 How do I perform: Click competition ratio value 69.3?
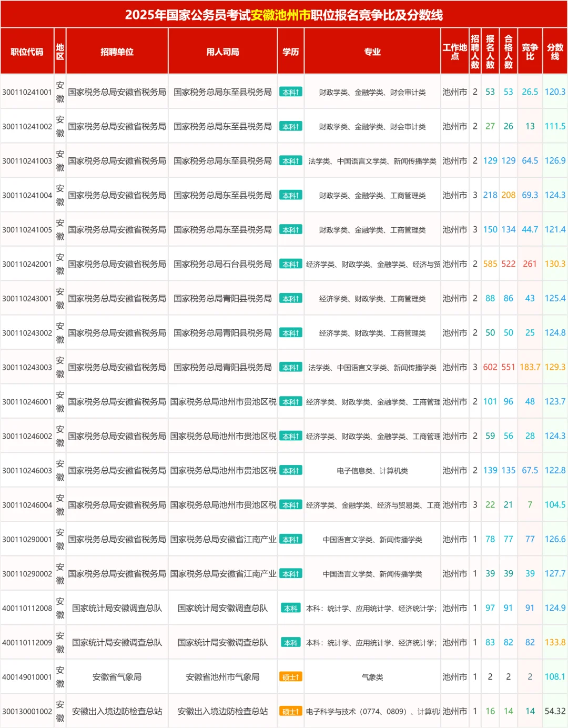(x=530, y=195)
